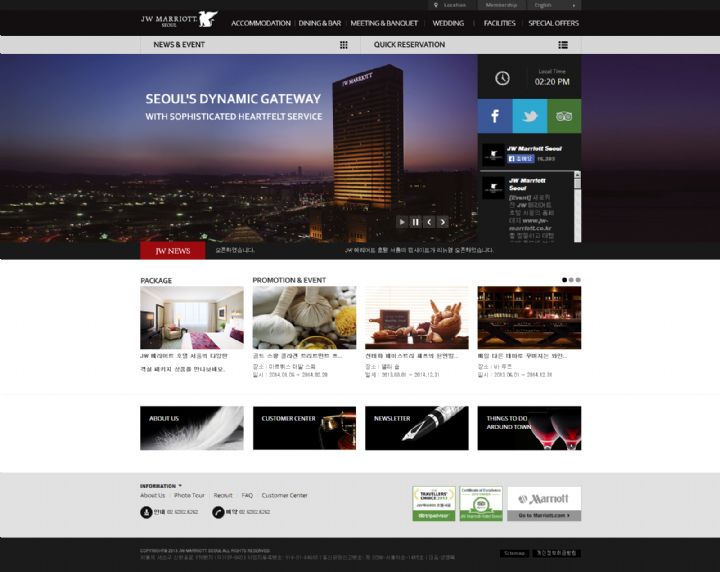Expand the Quick Reservation panel
The height and width of the screenshot is (572, 720).
point(471,45)
